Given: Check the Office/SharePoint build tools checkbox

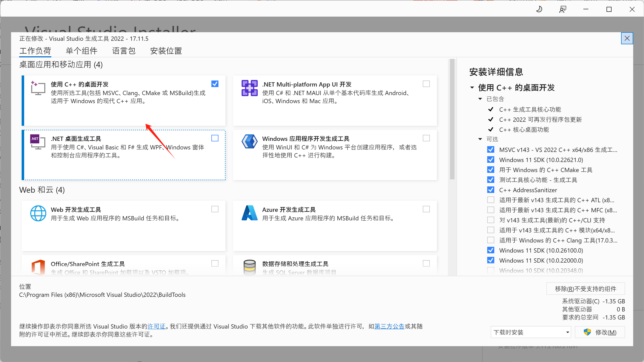Looking at the screenshot, I should pyautogui.click(x=215, y=263).
